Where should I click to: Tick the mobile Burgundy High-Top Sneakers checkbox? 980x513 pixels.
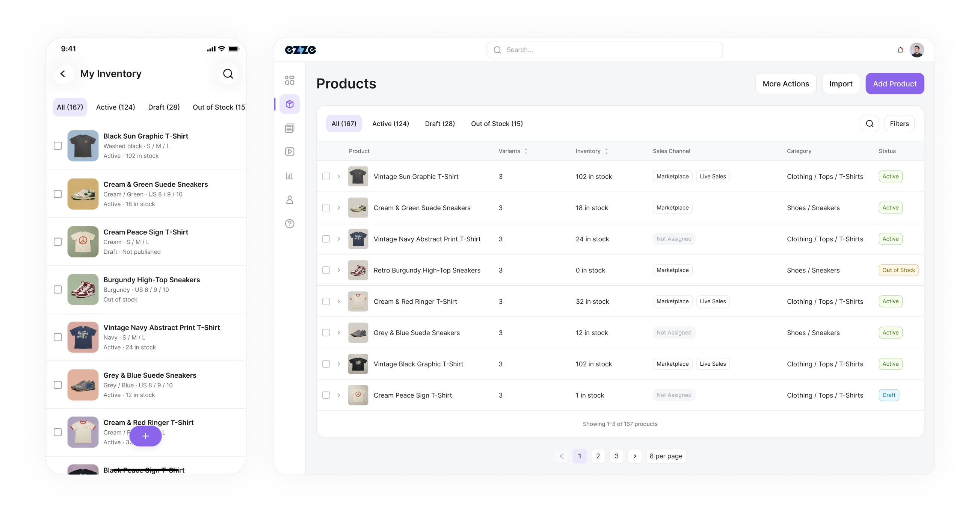(x=58, y=290)
